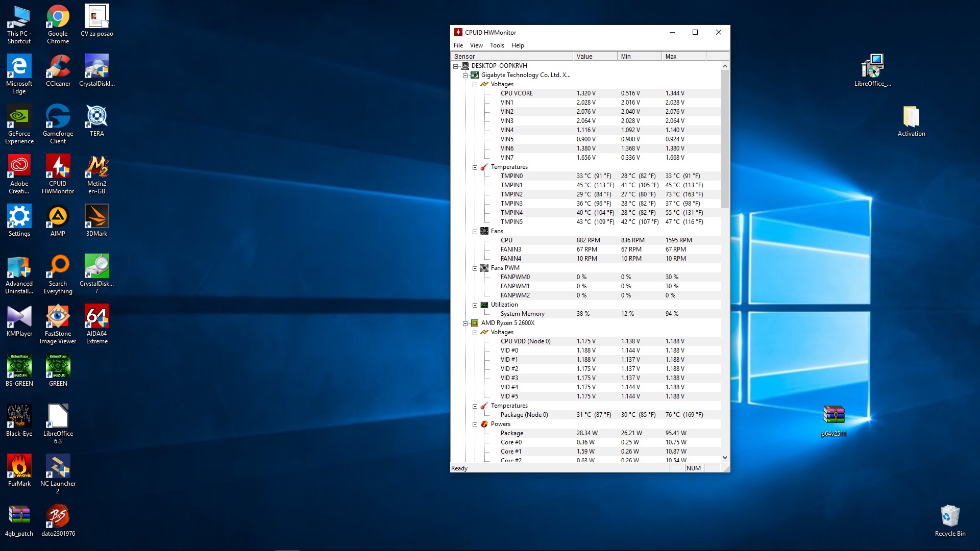Select the This PC Shortcut icon
Screen dimensions: 980x551
point(19,24)
